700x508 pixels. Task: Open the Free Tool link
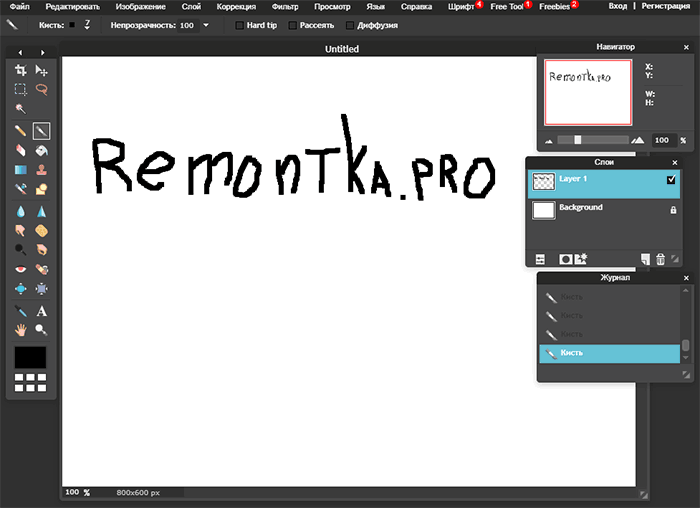coord(507,6)
